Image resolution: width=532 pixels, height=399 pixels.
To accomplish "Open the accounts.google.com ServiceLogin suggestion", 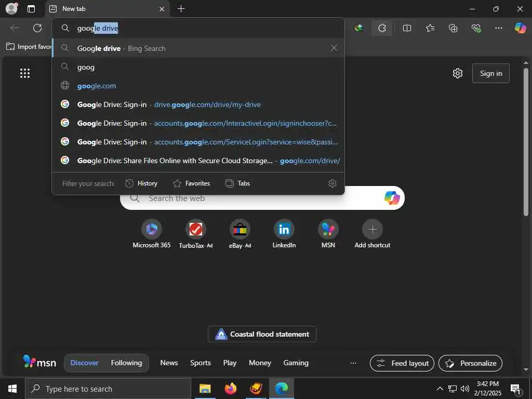I will [x=198, y=142].
